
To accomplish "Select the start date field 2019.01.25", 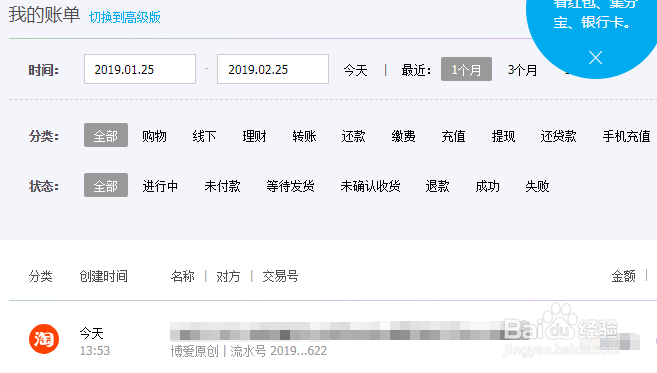I will [140, 69].
